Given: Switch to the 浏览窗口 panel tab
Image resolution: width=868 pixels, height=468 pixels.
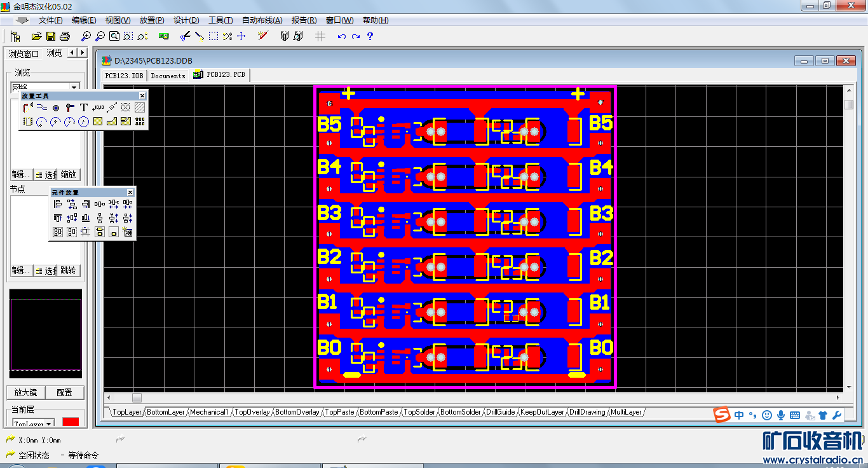Looking at the screenshot, I should click(x=24, y=54).
